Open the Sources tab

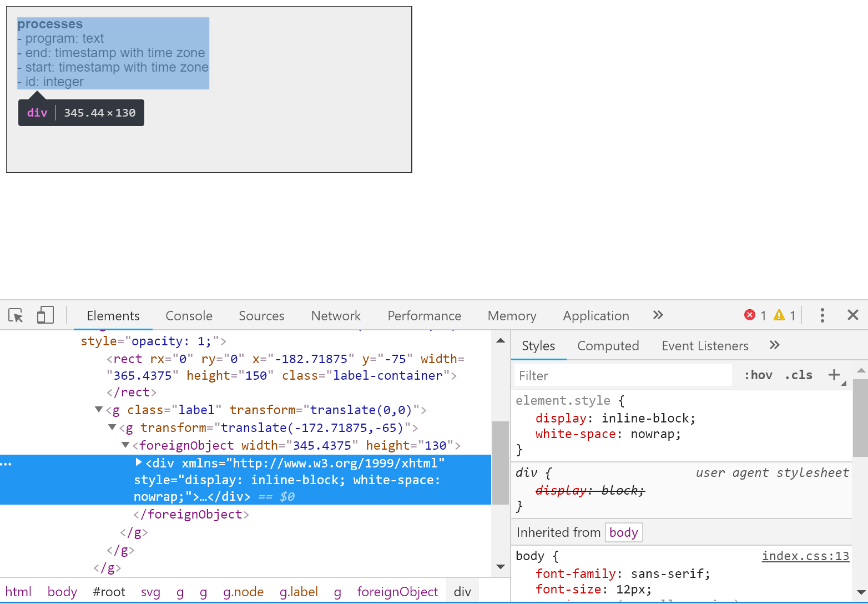click(261, 316)
